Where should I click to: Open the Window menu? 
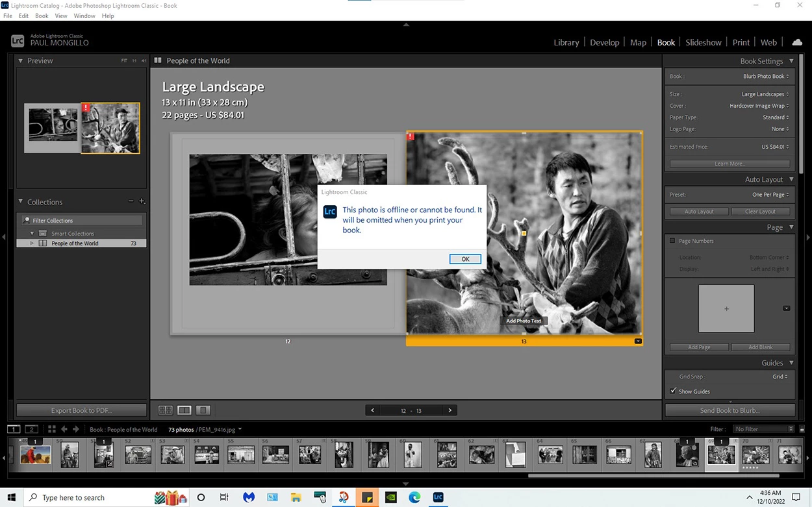(84, 16)
